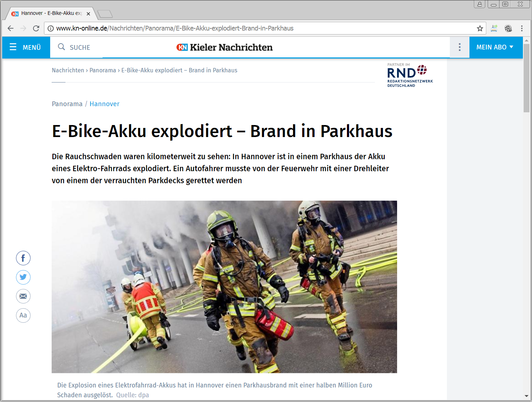Open the MENÜ hamburger menu
The height and width of the screenshot is (402, 532).
(25, 47)
